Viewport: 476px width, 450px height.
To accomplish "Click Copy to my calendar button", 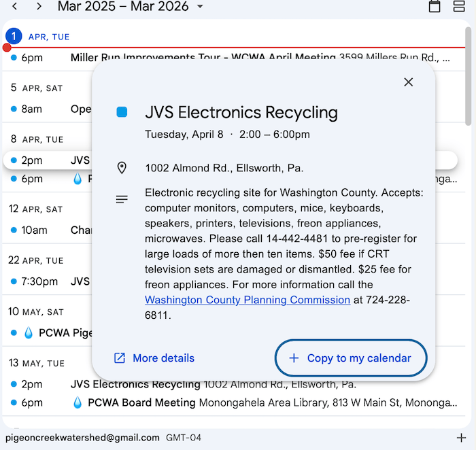I will [351, 358].
